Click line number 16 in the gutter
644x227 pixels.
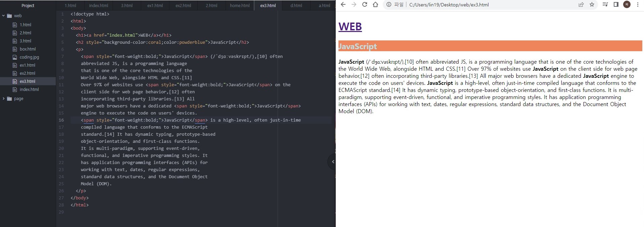61,120
